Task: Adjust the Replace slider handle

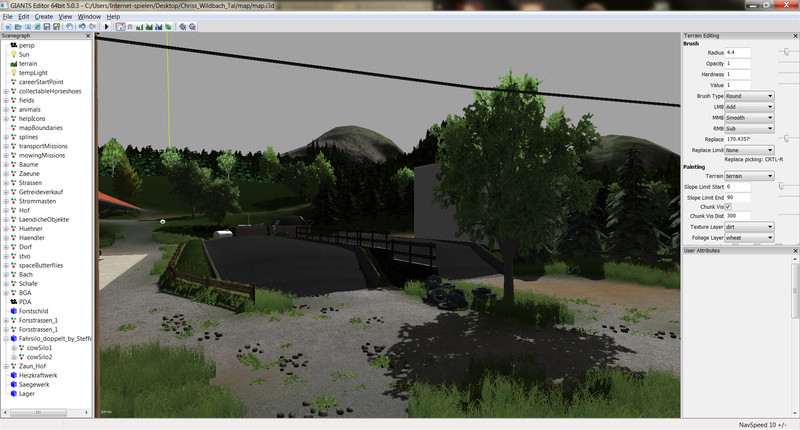Action: pos(786,139)
